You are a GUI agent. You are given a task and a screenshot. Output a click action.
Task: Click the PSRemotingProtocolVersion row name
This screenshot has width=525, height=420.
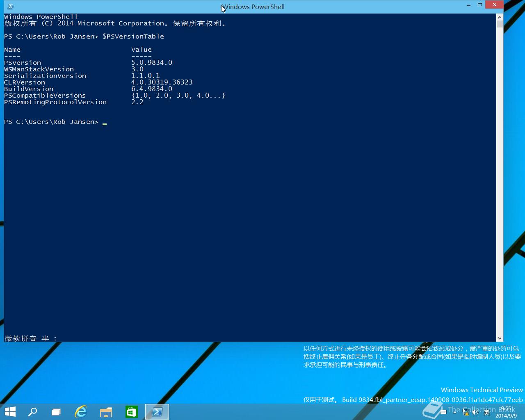coord(55,102)
